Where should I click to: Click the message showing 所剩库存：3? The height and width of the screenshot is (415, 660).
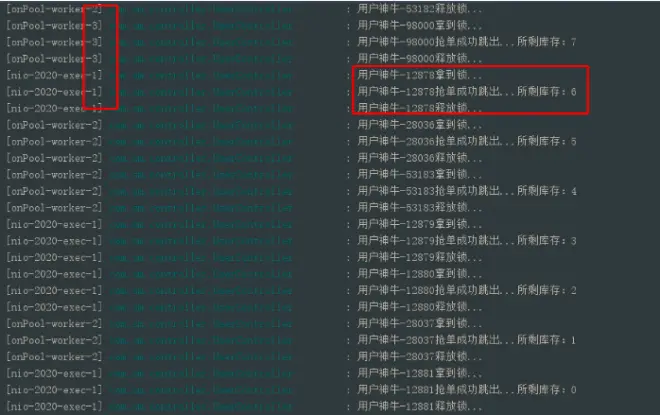(x=467, y=241)
